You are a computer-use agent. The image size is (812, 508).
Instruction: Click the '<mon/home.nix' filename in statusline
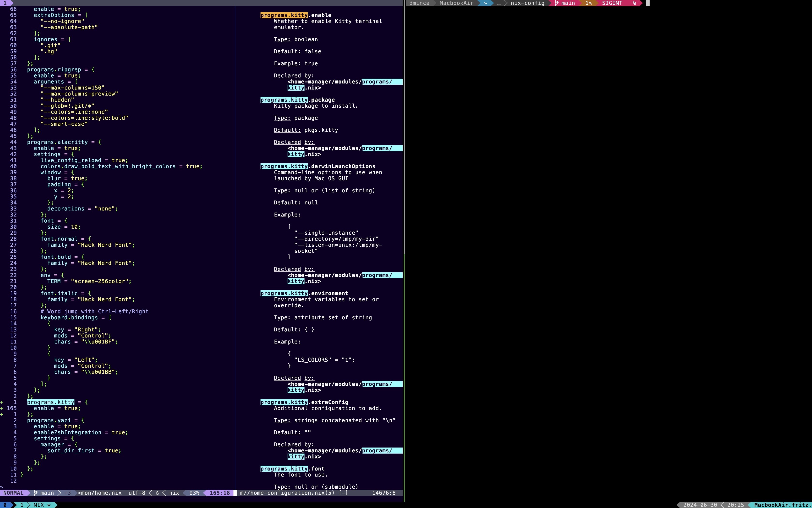coord(100,493)
